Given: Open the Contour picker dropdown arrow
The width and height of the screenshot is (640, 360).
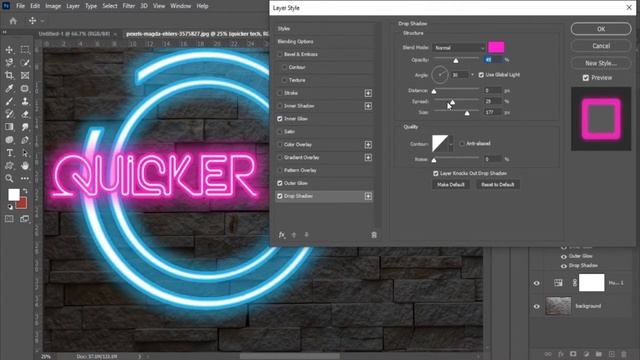Looking at the screenshot, I should coord(451,144).
